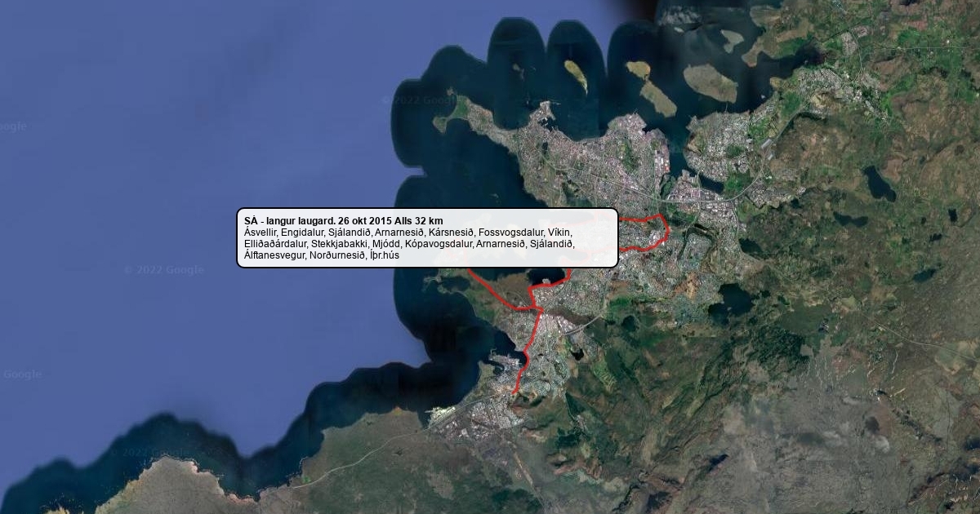Click the route title 'SÁ - langur laugard. 26 okt 2015 Alls 32 km'
The height and width of the screenshot is (514, 980).
344,221
